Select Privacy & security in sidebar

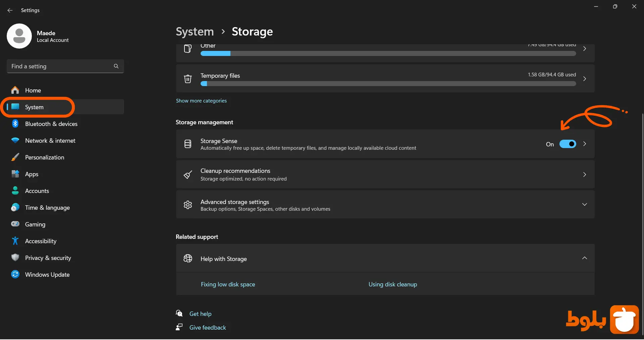click(x=48, y=258)
